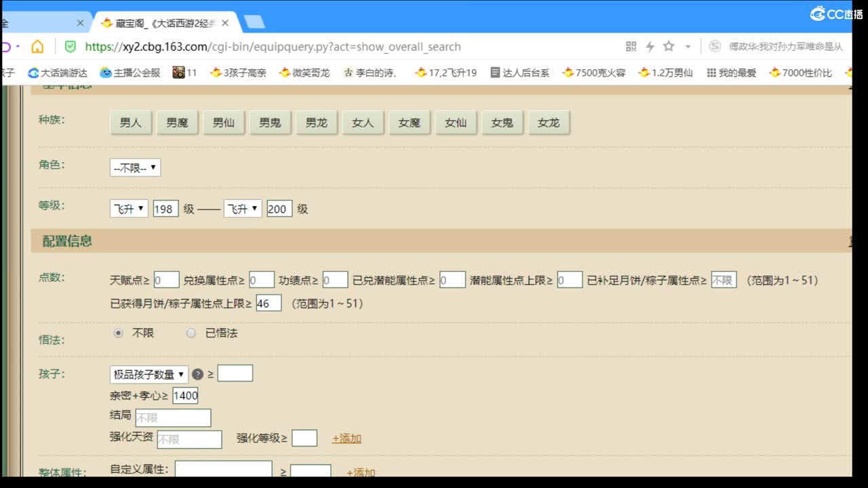This screenshot has width=868, height=488.
Task: Click the 自定义属性 input field
Action: 224,470
